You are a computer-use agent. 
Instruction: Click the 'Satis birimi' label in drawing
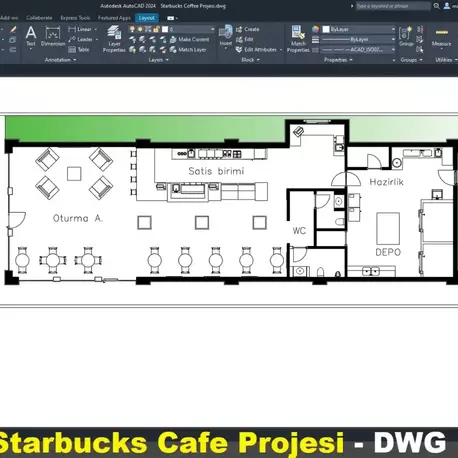point(216,171)
